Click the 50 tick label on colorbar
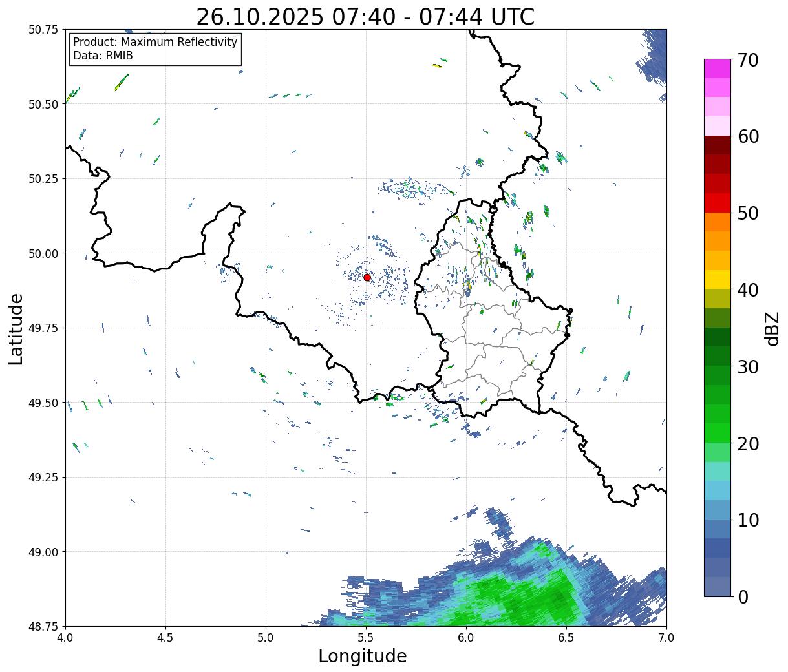788x672 pixels. (x=747, y=213)
